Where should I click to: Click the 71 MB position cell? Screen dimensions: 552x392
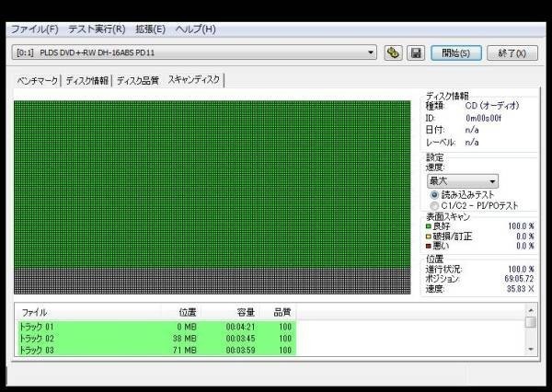185,350
